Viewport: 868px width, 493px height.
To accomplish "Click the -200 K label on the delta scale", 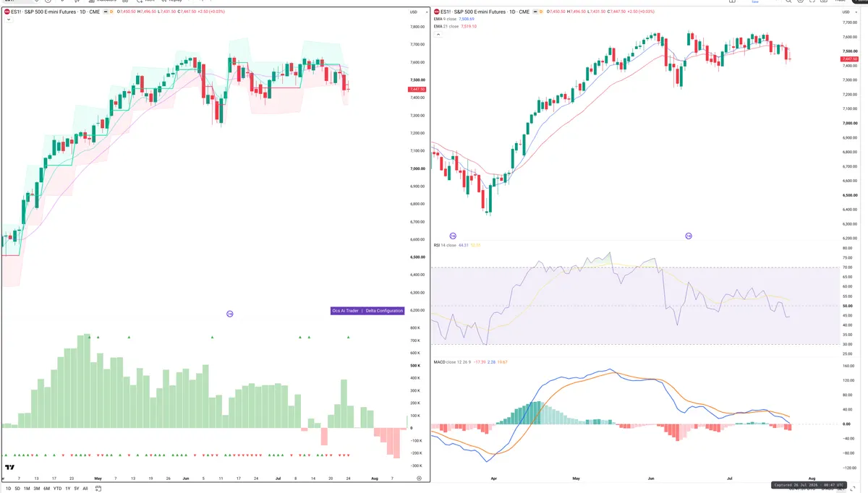I will click(416, 453).
